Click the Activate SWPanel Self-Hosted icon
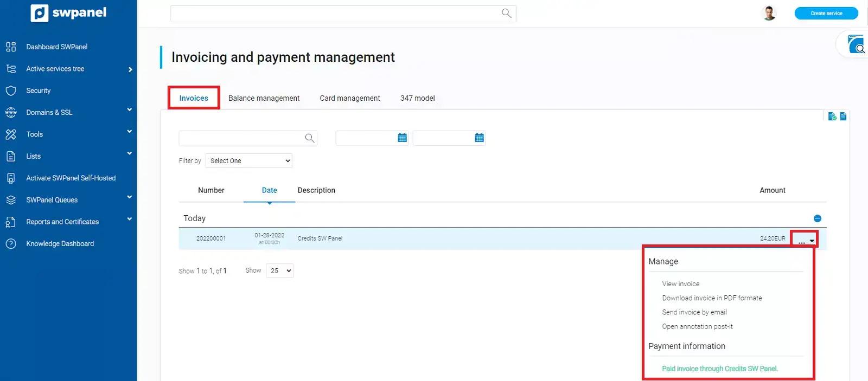 click(x=11, y=178)
